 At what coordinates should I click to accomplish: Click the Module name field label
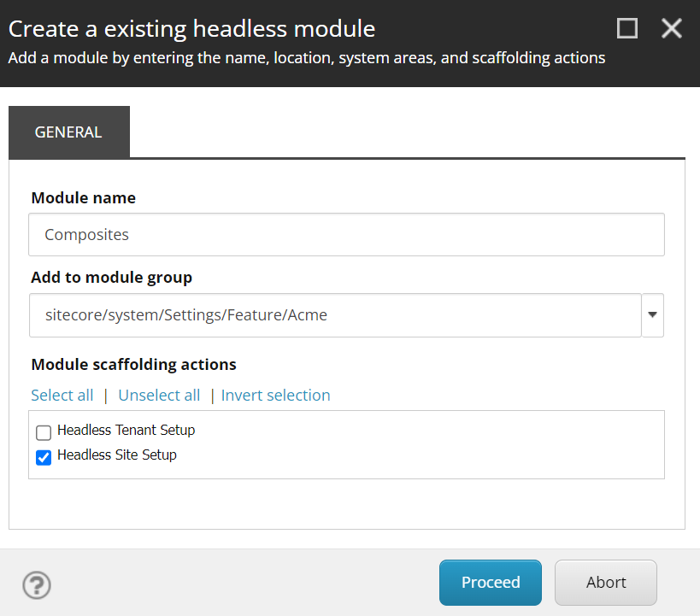tap(83, 198)
